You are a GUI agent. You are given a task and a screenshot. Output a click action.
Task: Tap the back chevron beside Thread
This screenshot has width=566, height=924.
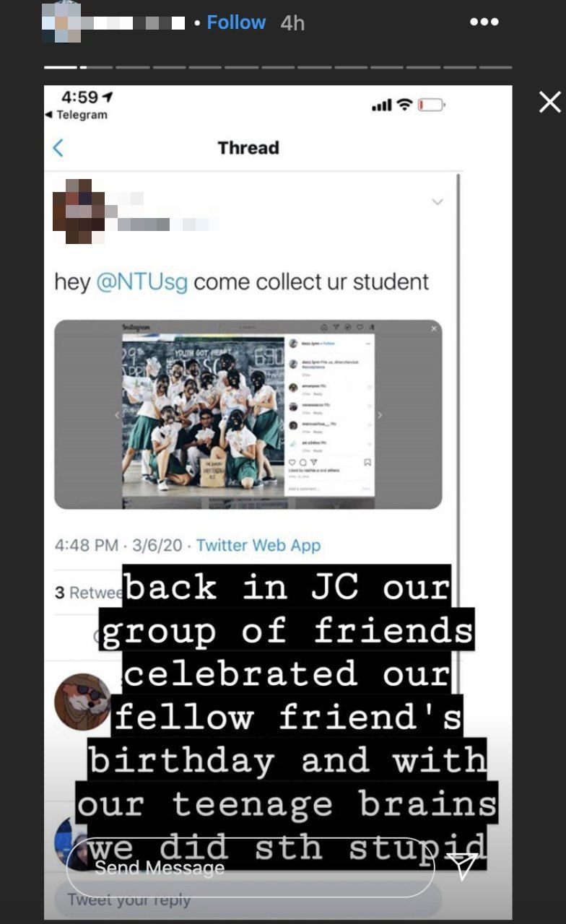tap(58, 148)
